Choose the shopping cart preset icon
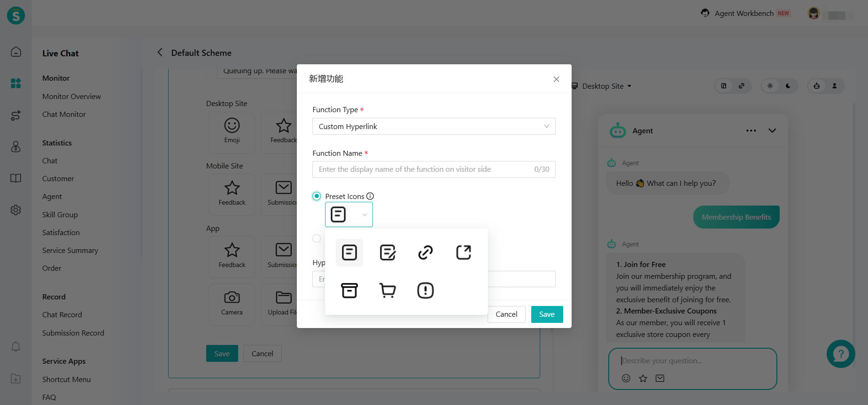Viewport: 868px width, 405px height. click(387, 290)
